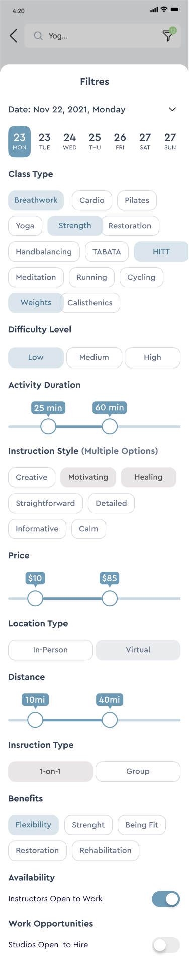
Task: Click the 25 min duration slider handle
Action: (x=48, y=427)
